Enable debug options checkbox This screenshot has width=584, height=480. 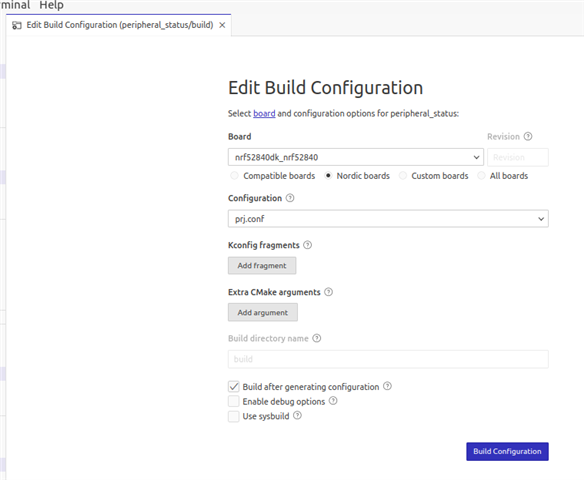click(x=234, y=401)
